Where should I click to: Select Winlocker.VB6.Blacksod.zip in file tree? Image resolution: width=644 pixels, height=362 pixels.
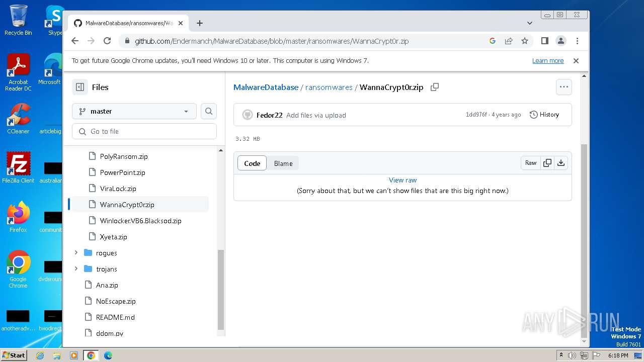[x=140, y=221]
